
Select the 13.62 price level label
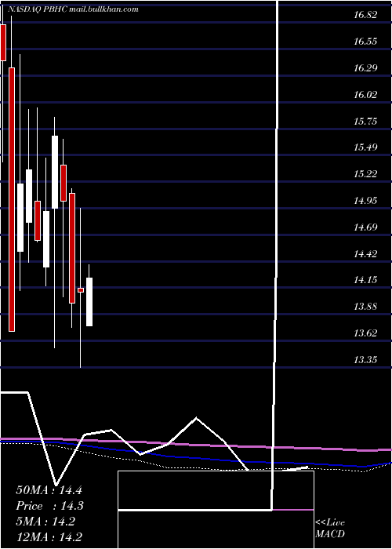pos(365,333)
